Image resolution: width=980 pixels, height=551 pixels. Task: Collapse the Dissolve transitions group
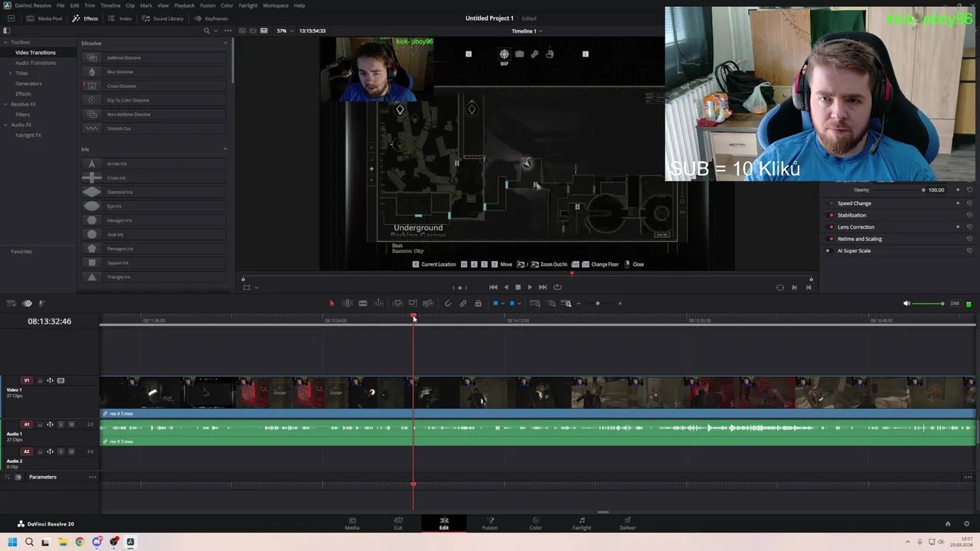point(225,43)
